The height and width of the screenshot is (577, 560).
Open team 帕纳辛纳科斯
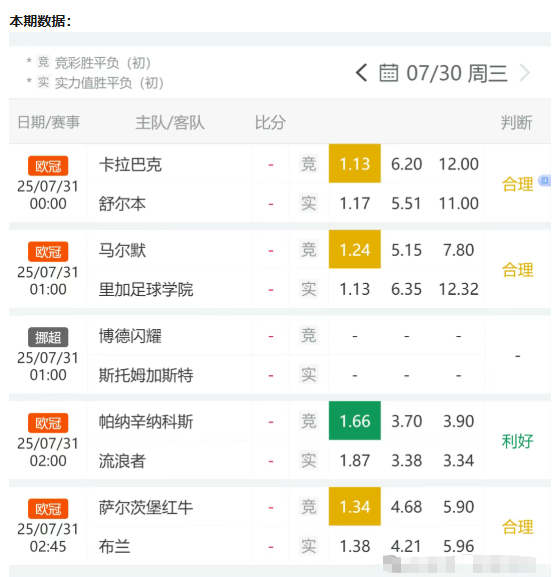[x=146, y=421]
